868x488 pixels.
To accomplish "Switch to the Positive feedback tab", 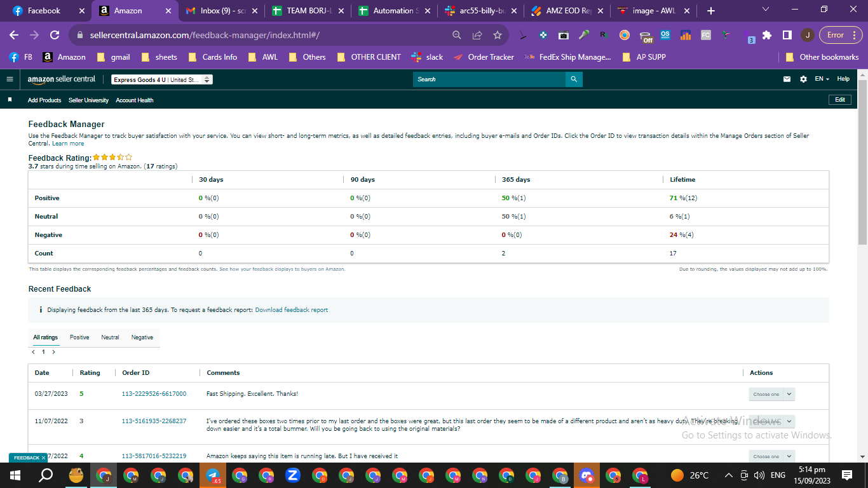I will [x=79, y=337].
